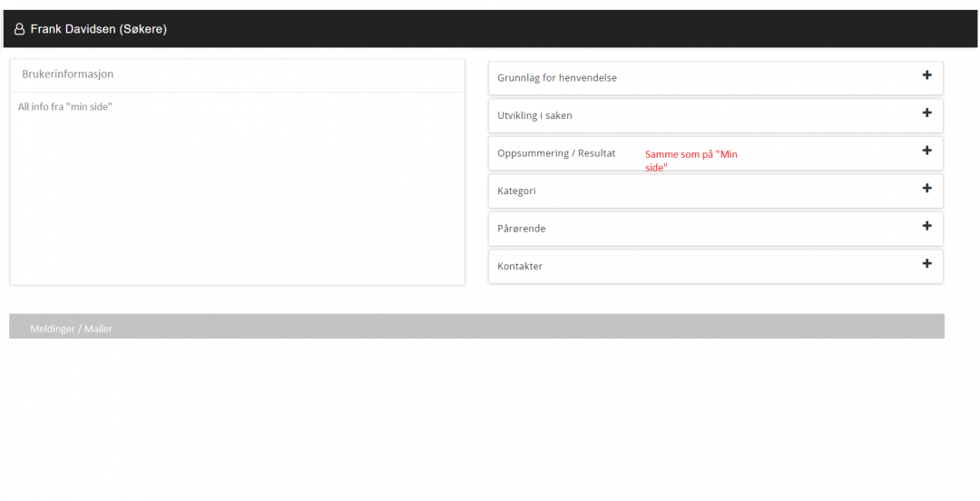Click the plus icon next to Pårørende
The height and width of the screenshot is (501, 980).
(926, 226)
